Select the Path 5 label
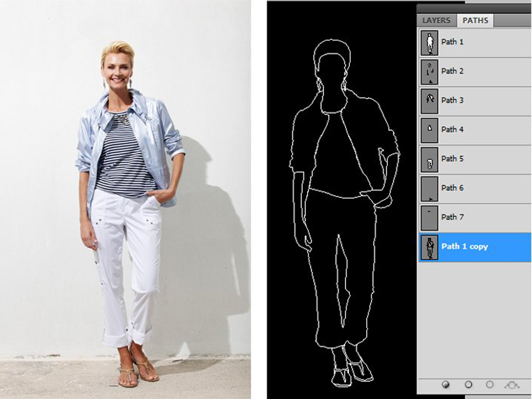 [452, 159]
